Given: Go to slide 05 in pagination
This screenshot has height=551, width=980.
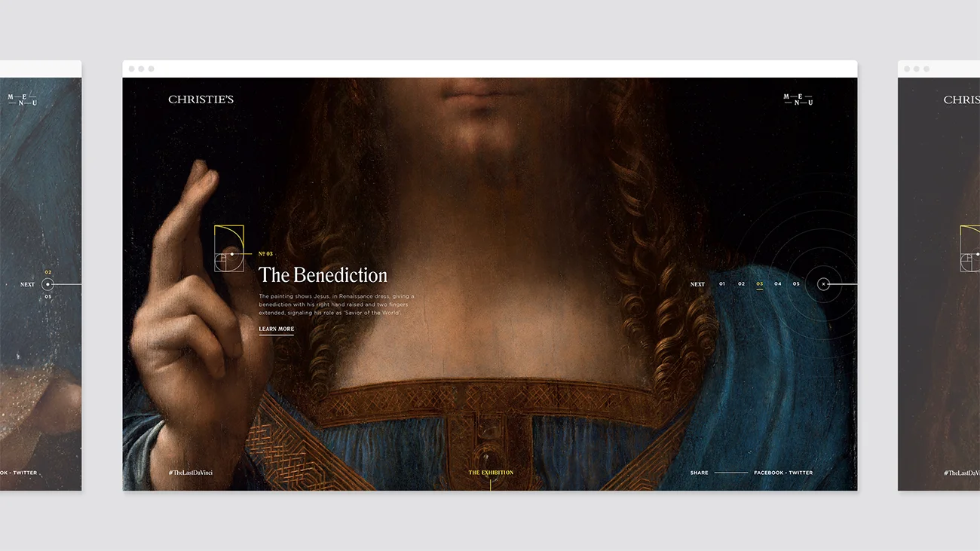Looking at the screenshot, I should pos(796,284).
